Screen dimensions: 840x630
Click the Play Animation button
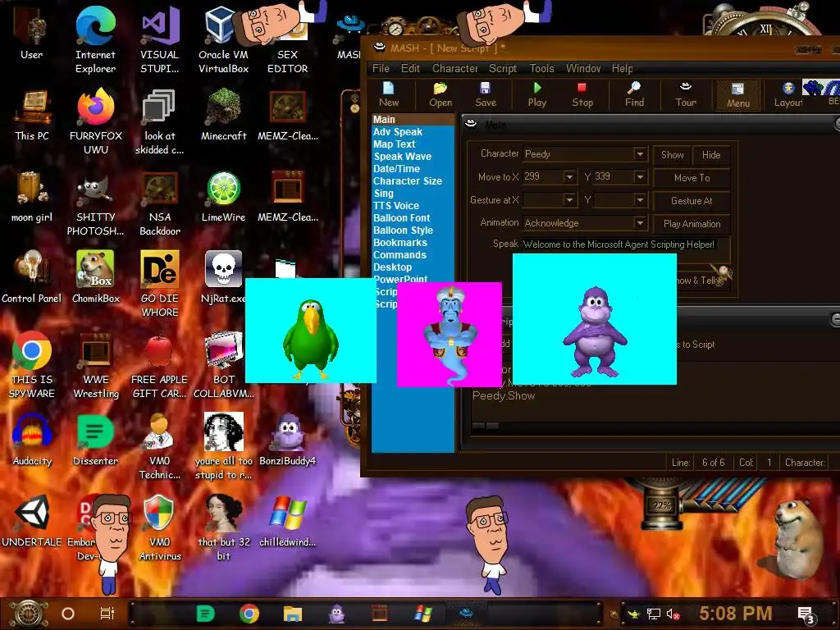tap(692, 224)
